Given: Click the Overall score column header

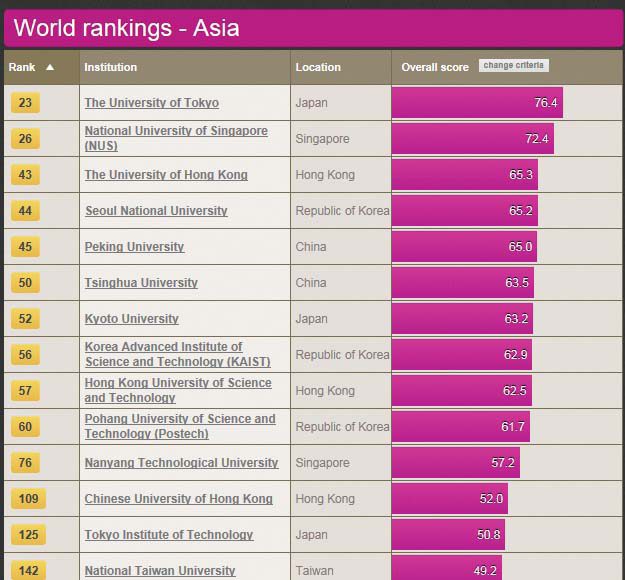Looking at the screenshot, I should tap(434, 67).
